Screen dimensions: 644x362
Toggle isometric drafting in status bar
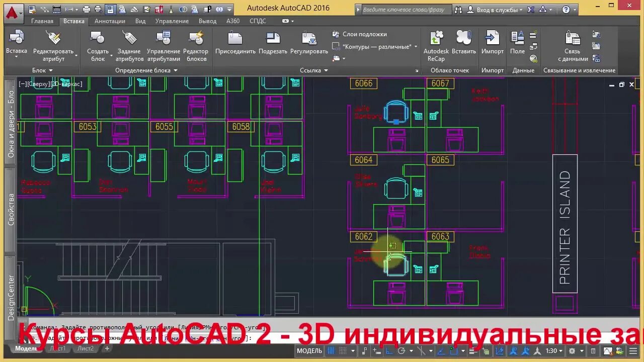[421, 351]
